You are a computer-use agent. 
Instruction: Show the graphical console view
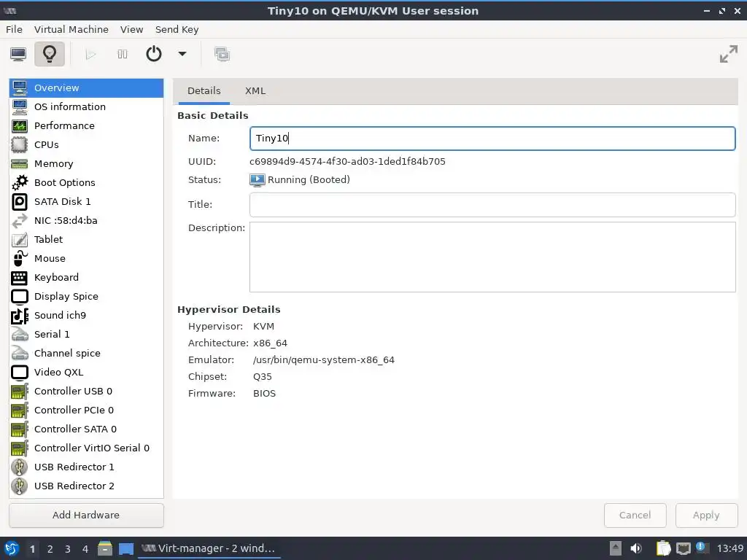tap(18, 54)
